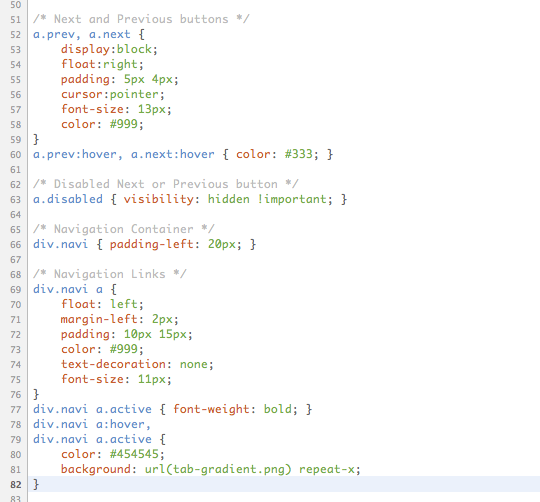
Task: Click 'color: #999;' on line 73
Action: pos(102,349)
